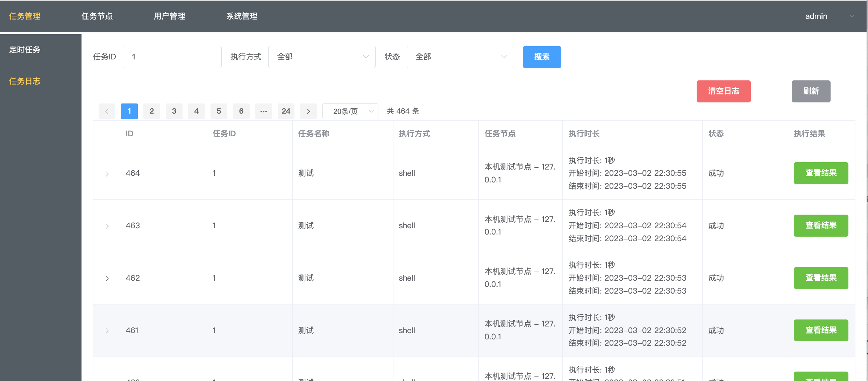Viewport: 868px width, 381px height.
Task: View result for log 461
Action: [x=821, y=330]
